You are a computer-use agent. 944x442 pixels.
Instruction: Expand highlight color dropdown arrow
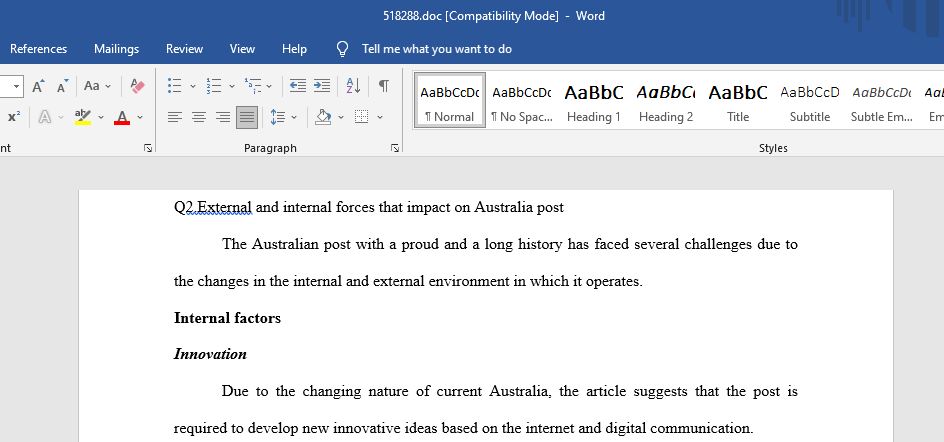point(101,117)
